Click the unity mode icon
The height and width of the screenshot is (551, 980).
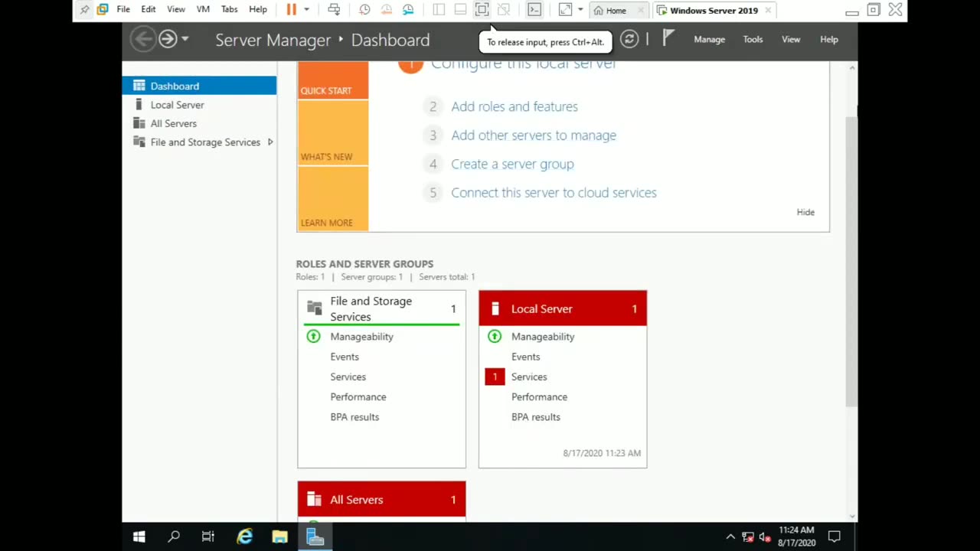[503, 10]
